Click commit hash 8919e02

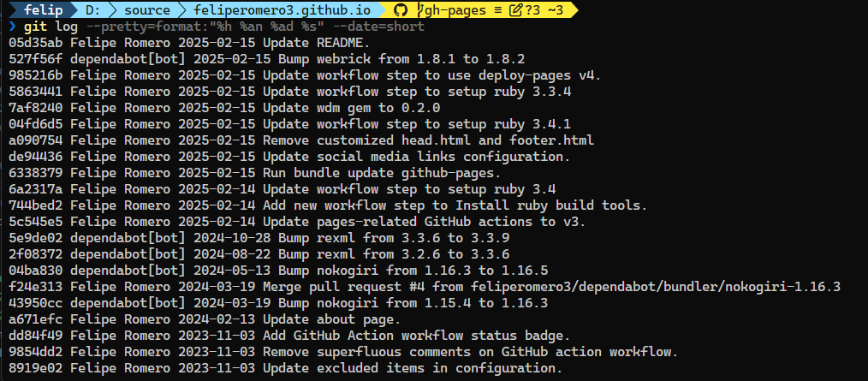(35, 367)
